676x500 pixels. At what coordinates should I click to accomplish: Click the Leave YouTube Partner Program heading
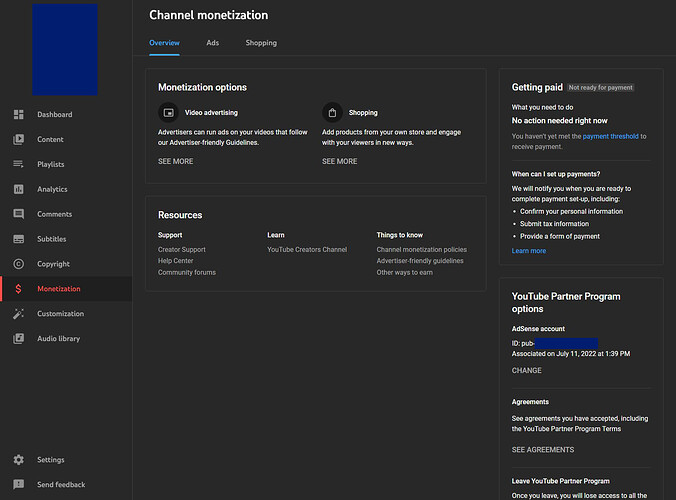coord(560,481)
